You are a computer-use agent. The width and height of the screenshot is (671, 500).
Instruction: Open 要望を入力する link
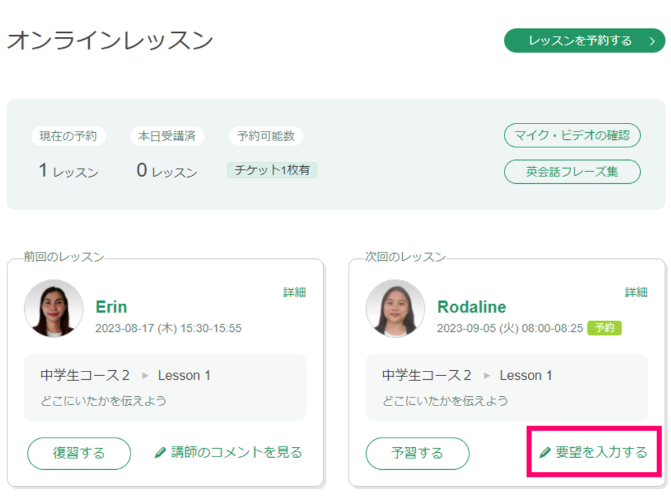coord(594,452)
